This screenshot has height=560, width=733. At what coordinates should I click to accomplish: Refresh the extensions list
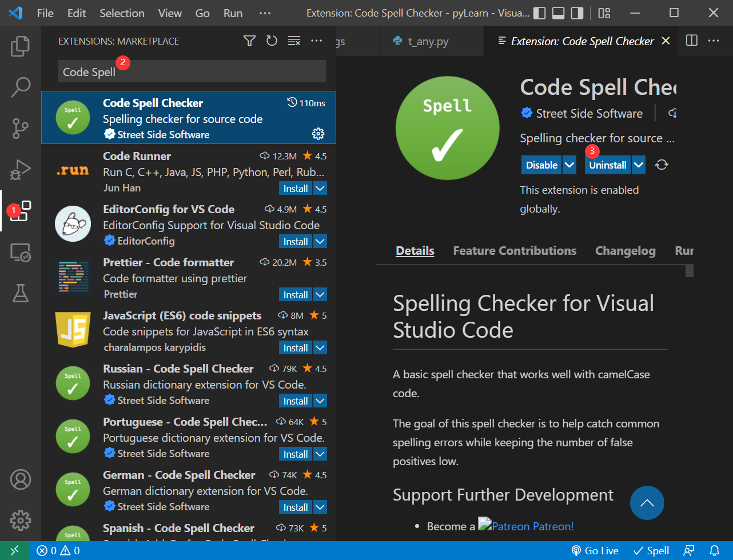coord(272,41)
